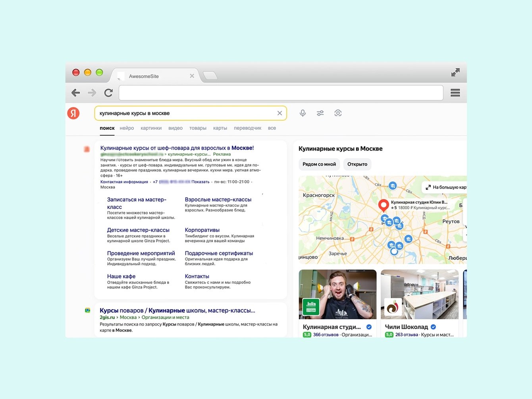Click the Yandex logo

73,113
